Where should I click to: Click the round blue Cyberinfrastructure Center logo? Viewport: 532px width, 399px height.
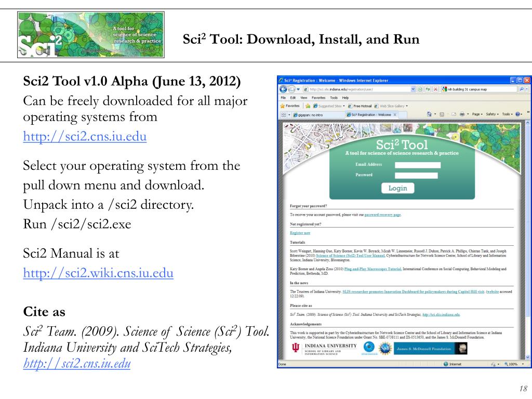point(369,348)
